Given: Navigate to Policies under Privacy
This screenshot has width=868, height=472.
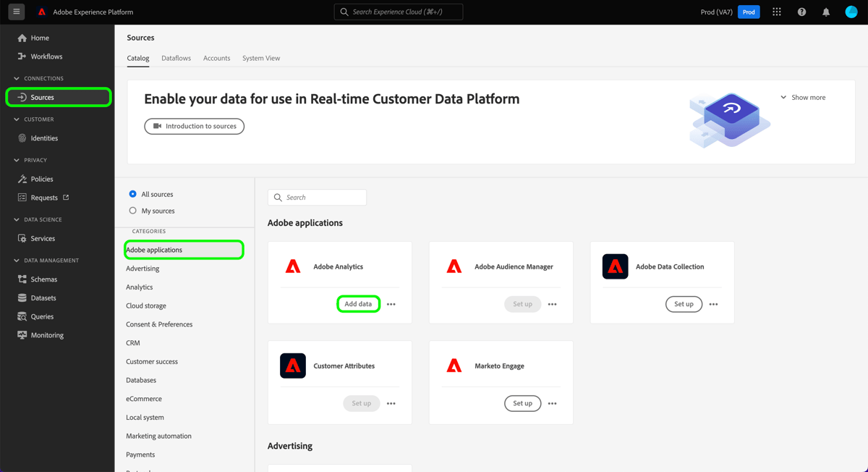Looking at the screenshot, I should click(42, 178).
